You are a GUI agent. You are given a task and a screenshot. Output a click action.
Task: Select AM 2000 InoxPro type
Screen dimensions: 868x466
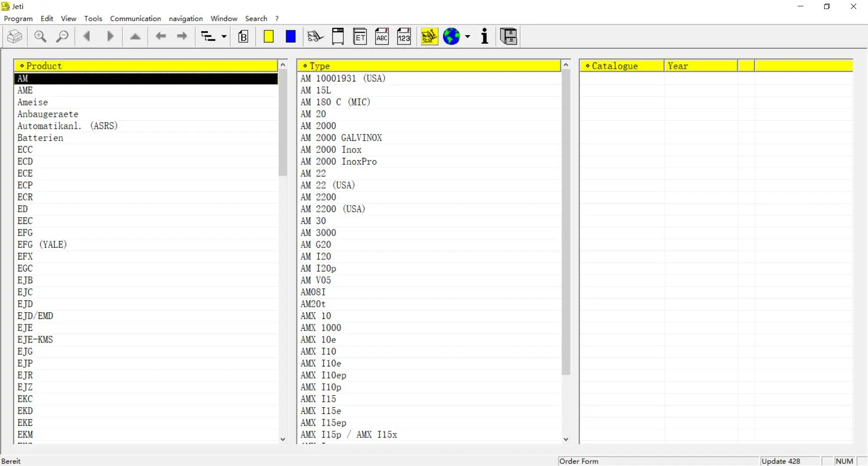point(429,162)
